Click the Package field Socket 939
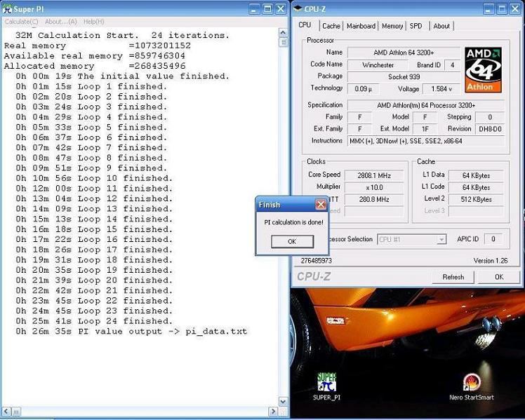Screen dimensions: 525x420 click(404, 77)
